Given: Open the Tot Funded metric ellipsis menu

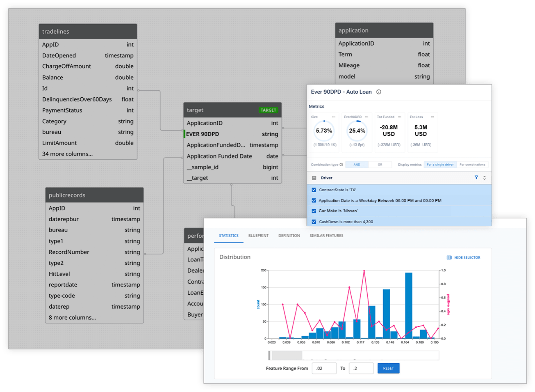Looking at the screenshot, I should tap(399, 117).
